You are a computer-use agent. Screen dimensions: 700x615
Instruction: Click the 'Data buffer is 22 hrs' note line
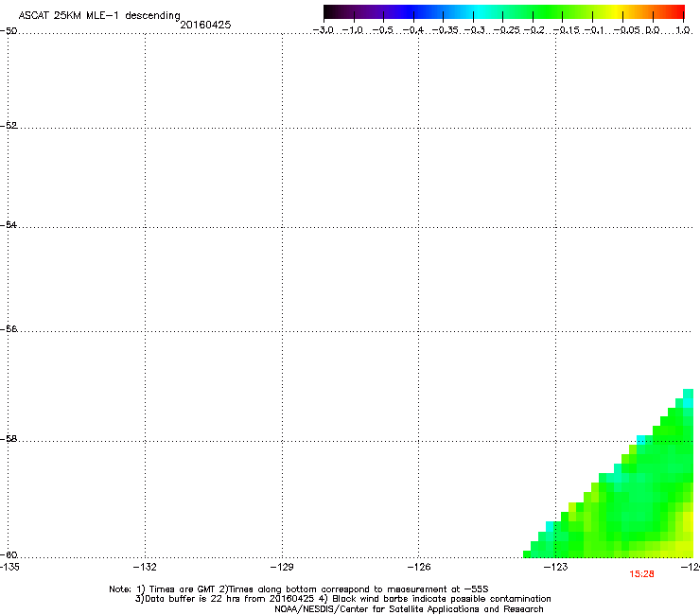(x=342, y=599)
